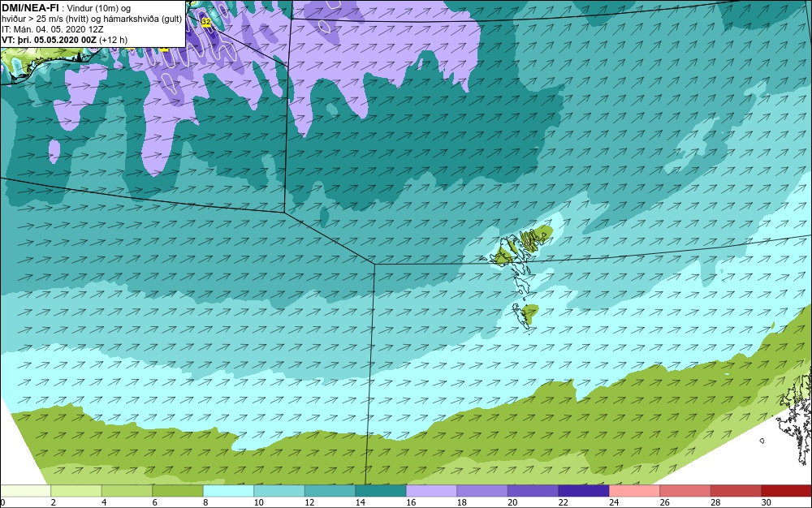812x508 pixels.
Task: Select the dark red above-30 m/s legend swatch
Action: tap(787, 491)
